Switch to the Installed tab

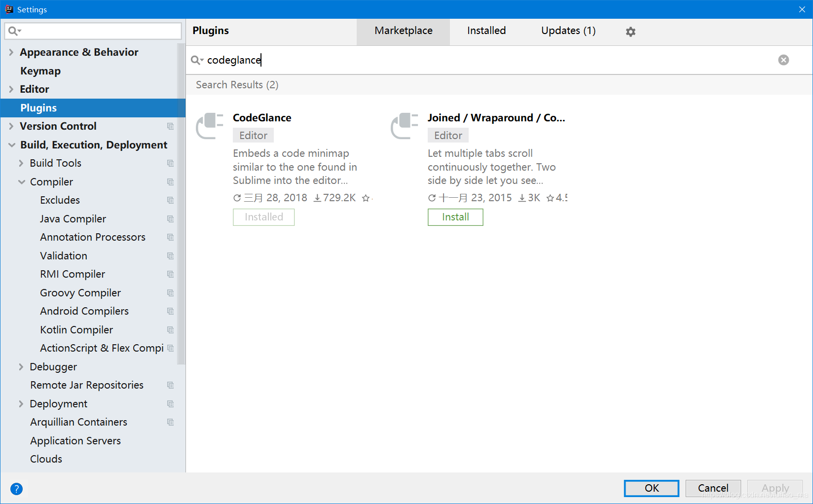tap(486, 31)
